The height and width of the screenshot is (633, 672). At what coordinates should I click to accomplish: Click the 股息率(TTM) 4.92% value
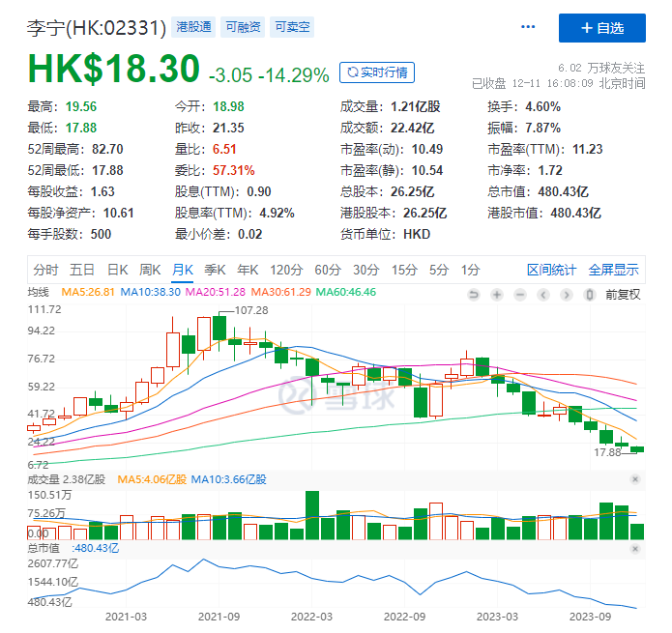click(277, 213)
